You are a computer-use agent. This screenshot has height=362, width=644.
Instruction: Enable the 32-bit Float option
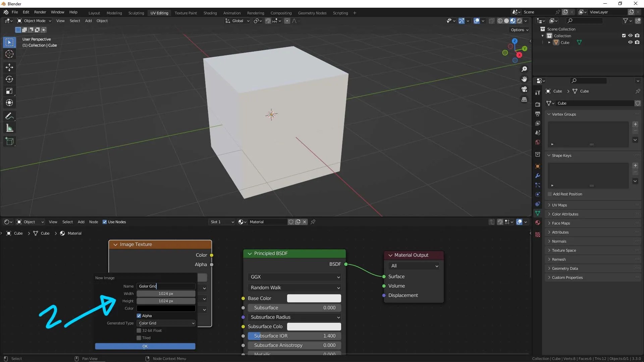click(x=139, y=330)
